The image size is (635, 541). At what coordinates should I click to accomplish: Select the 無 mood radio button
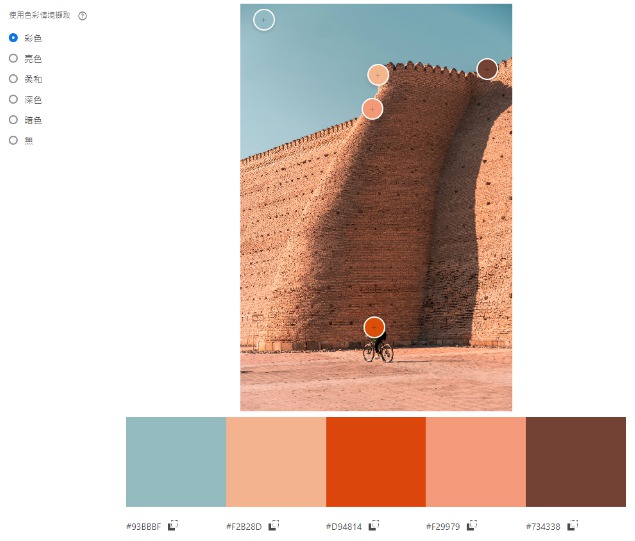13,141
